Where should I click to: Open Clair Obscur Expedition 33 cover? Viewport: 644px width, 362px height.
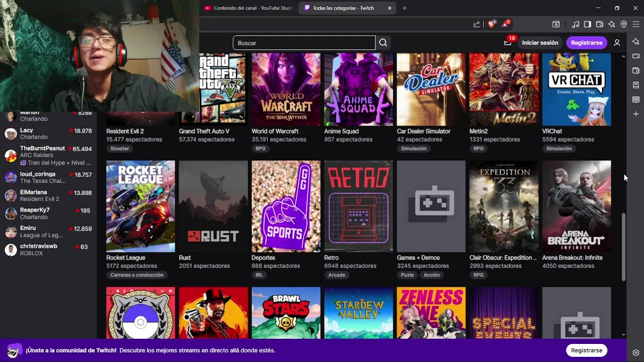[504, 206]
